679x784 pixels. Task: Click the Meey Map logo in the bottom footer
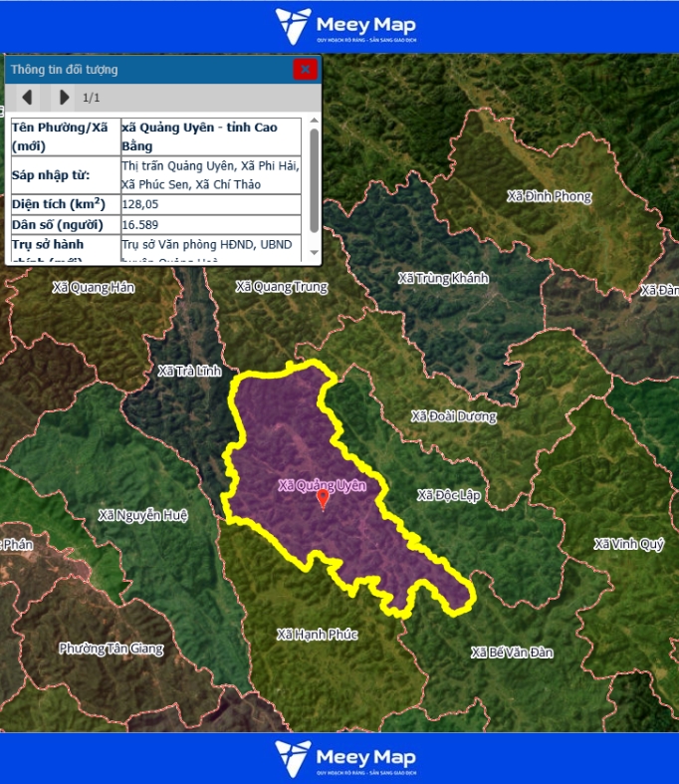[344, 758]
